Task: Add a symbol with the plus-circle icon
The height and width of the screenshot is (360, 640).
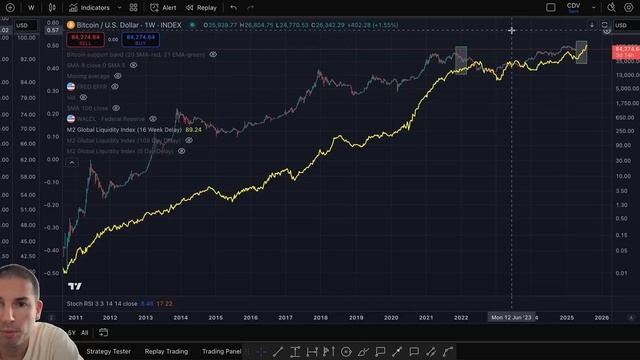Action: (x=10, y=7)
